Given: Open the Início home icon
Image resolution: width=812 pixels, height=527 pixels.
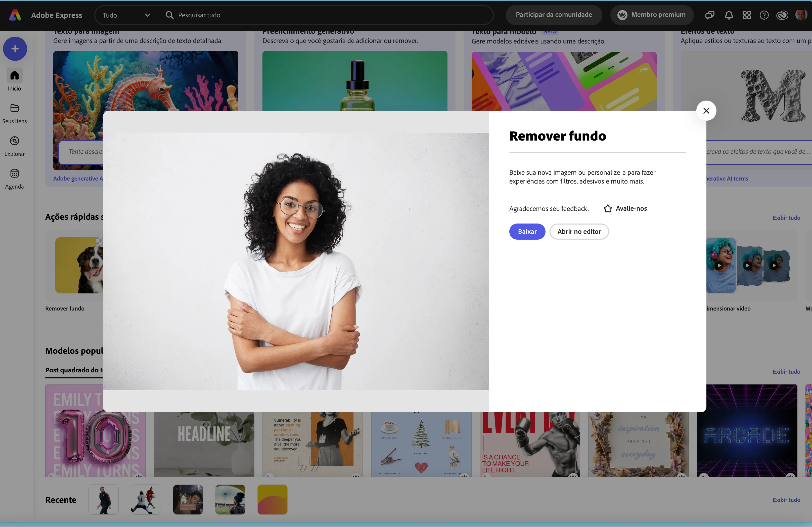Looking at the screenshot, I should click(x=14, y=76).
